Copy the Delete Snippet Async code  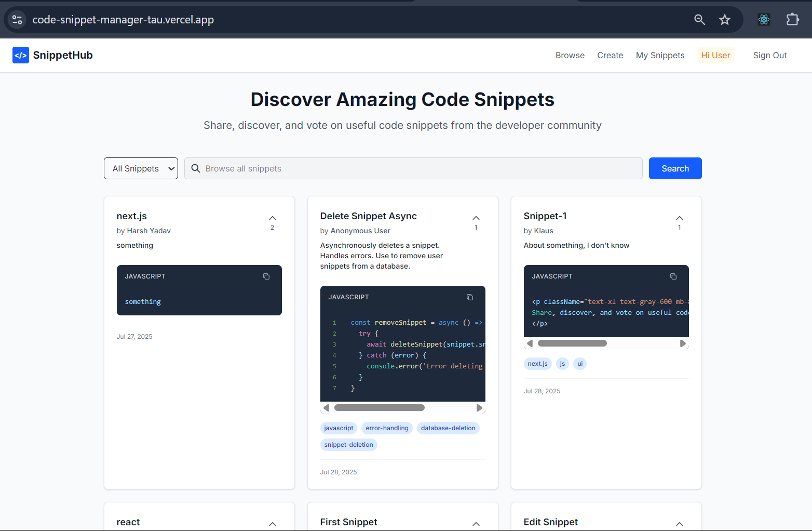470,297
